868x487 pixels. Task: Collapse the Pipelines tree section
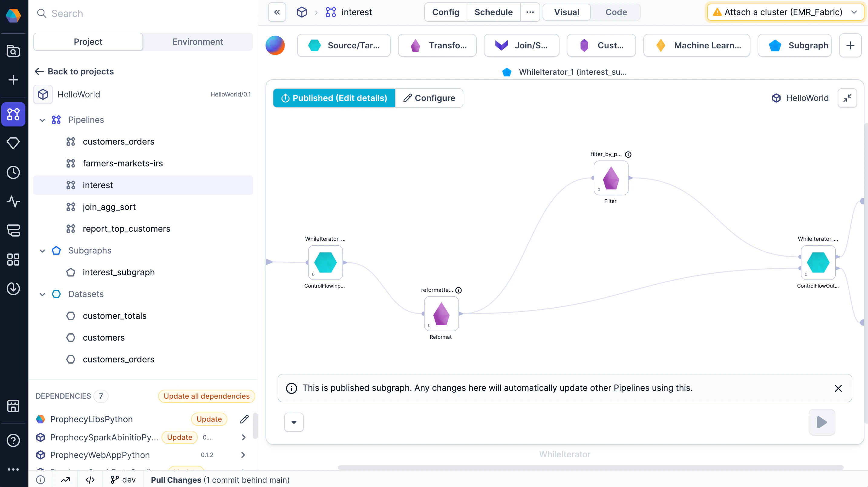pyautogui.click(x=42, y=120)
